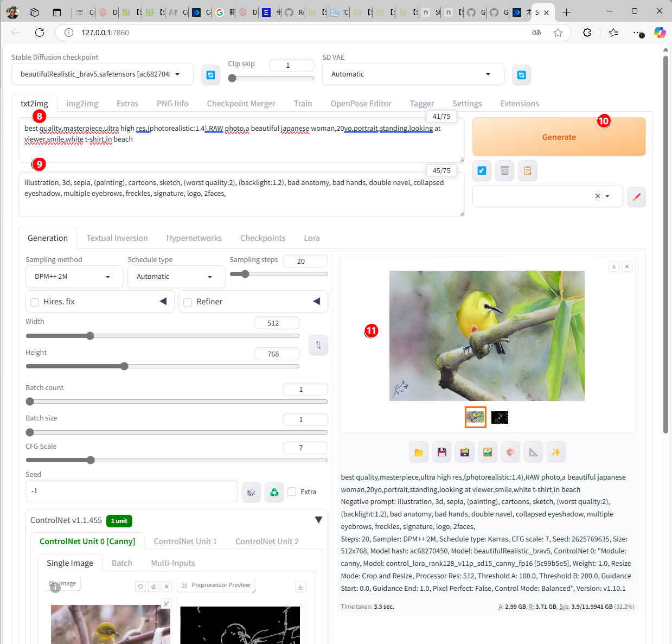
Task: Click the dice icon to randomize seed
Action: point(251,492)
